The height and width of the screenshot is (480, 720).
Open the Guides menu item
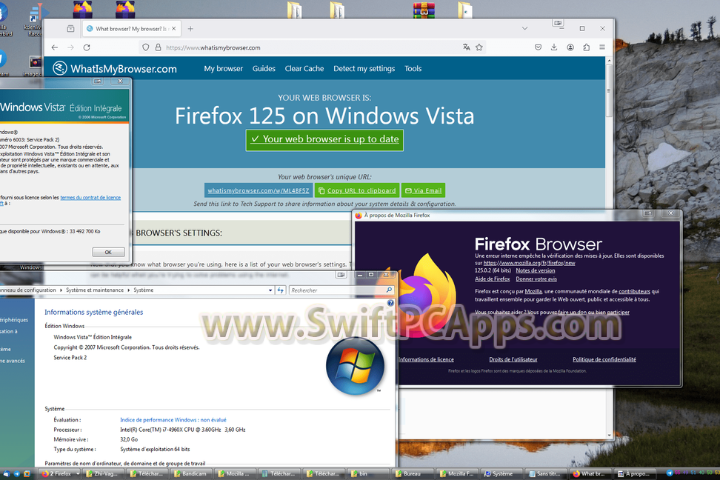(x=264, y=68)
